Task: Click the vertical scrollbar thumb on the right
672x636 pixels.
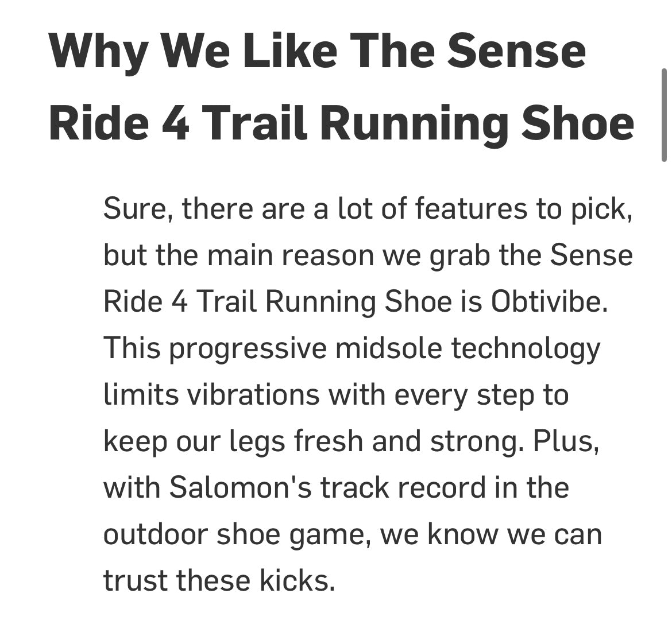Action: point(665,115)
